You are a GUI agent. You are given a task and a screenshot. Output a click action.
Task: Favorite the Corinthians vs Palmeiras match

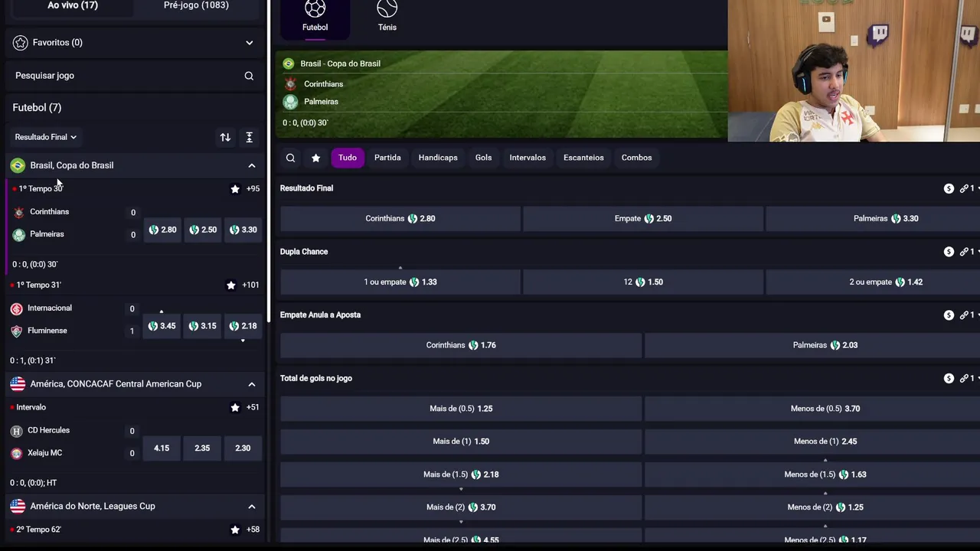coord(235,189)
